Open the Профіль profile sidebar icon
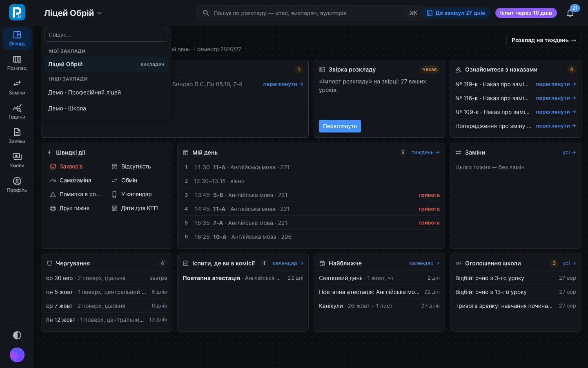 [17, 185]
